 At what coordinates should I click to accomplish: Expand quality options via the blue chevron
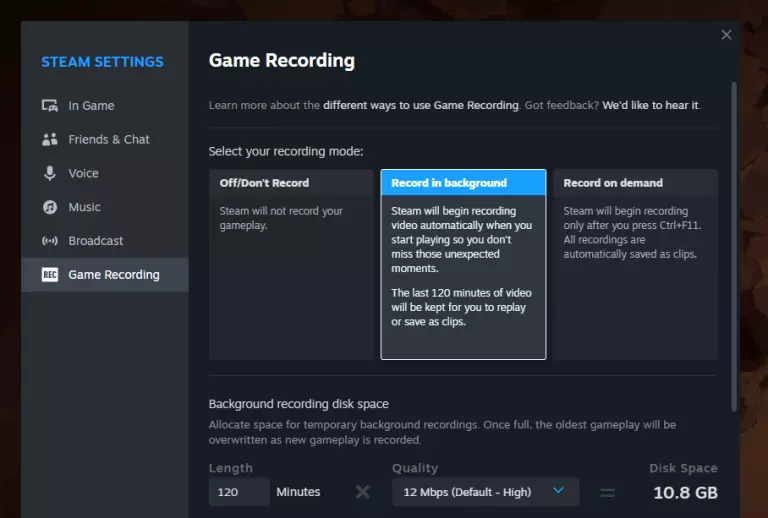[x=558, y=491]
